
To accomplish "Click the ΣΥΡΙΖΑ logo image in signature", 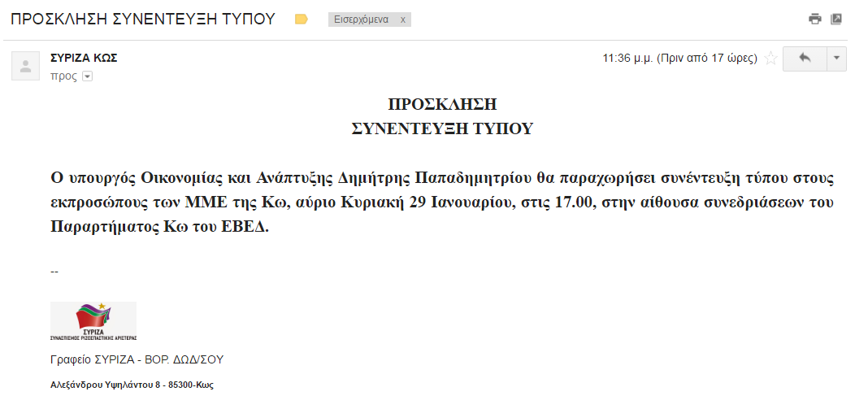I will coord(93,321).
